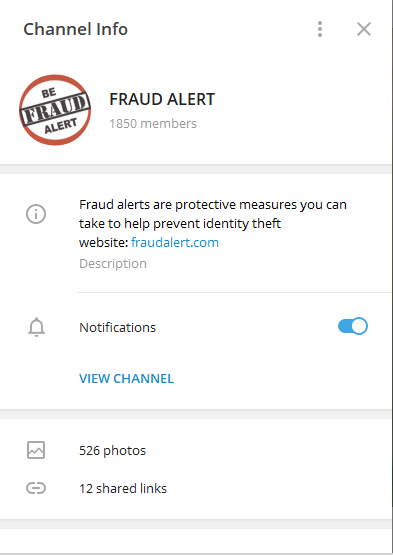Click the 'protective measures' description line

pos(212,205)
